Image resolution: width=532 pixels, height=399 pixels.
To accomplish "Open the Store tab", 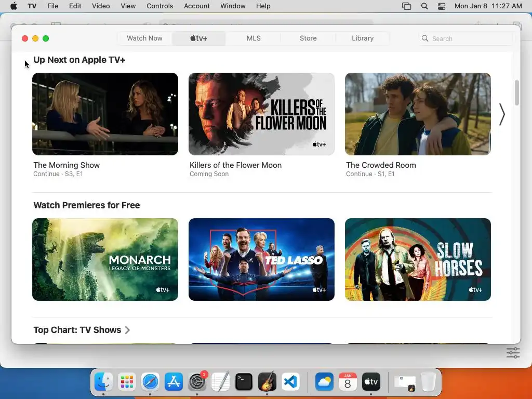I will 308,38.
